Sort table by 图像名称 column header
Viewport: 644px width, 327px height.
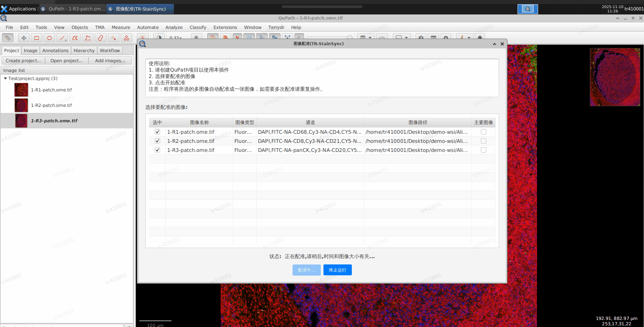point(199,122)
